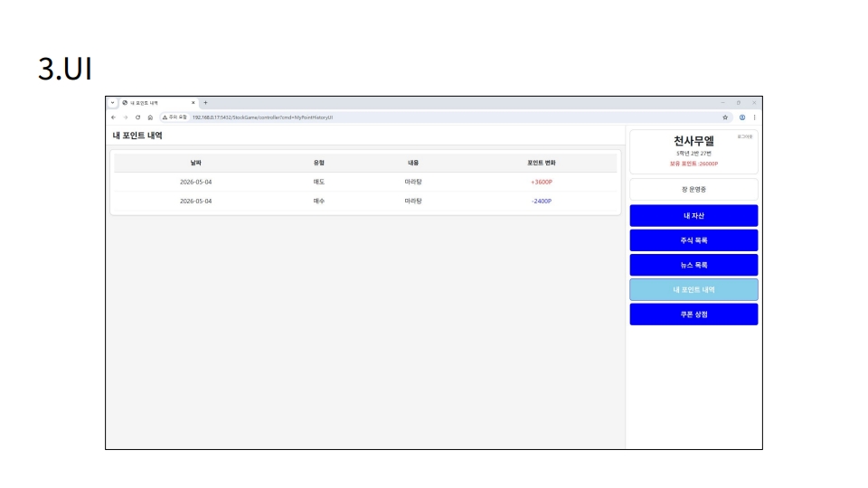Screen dimensions: 868x488
Task: Click the 5학년 2반 27번 class text
Action: [x=693, y=154]
